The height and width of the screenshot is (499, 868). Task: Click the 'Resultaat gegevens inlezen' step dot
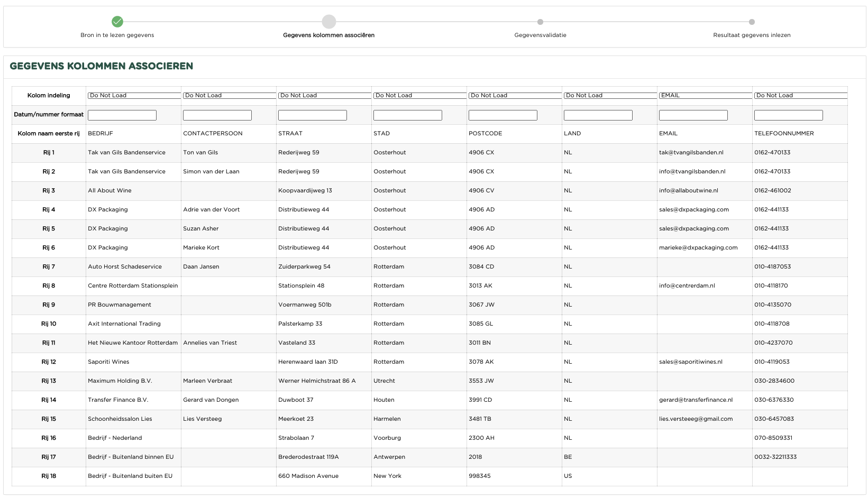(752, 22)
